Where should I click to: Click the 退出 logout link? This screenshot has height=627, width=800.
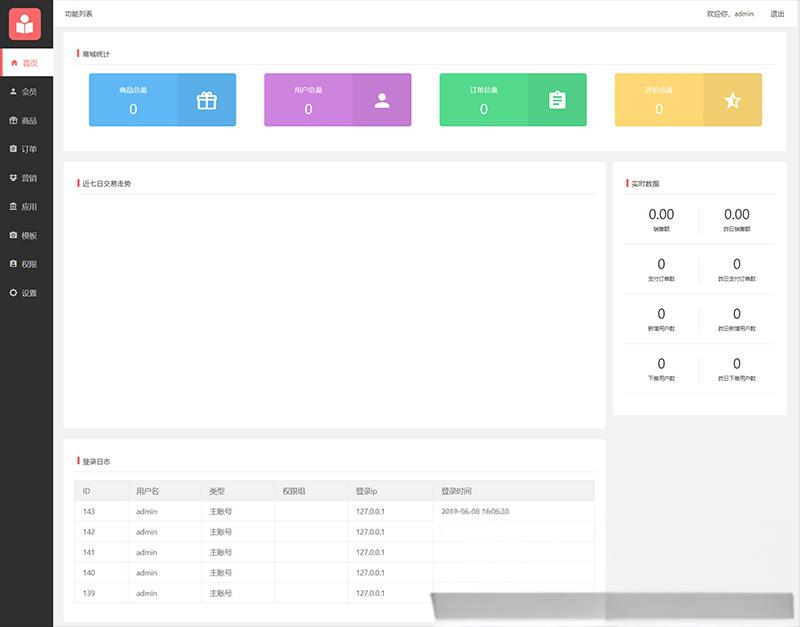777,14
